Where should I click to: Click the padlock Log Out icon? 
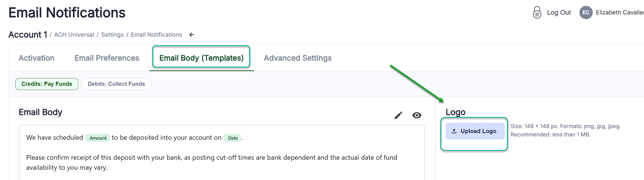[x=537, y=12]
